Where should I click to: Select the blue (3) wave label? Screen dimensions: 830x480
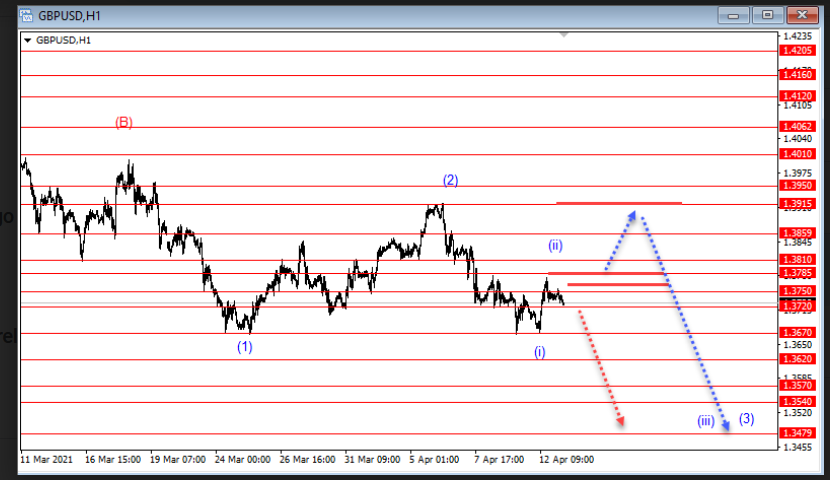pyautogui.click(x=746, y=418)
